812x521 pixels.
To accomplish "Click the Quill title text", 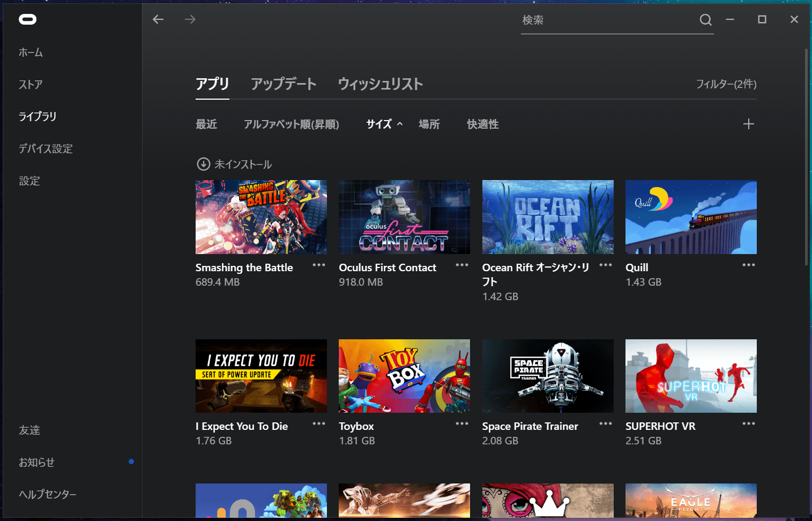I will 637,267.
